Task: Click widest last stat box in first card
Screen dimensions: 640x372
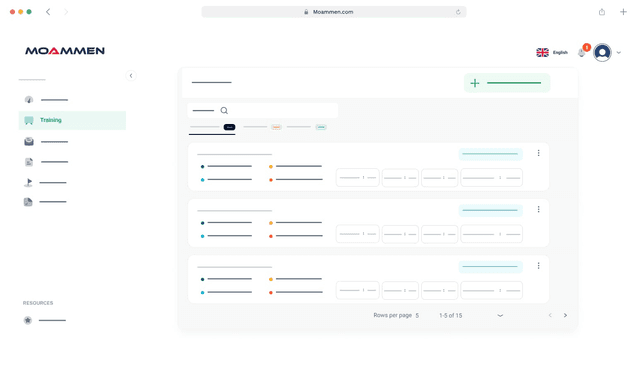Action: (491, 178)
